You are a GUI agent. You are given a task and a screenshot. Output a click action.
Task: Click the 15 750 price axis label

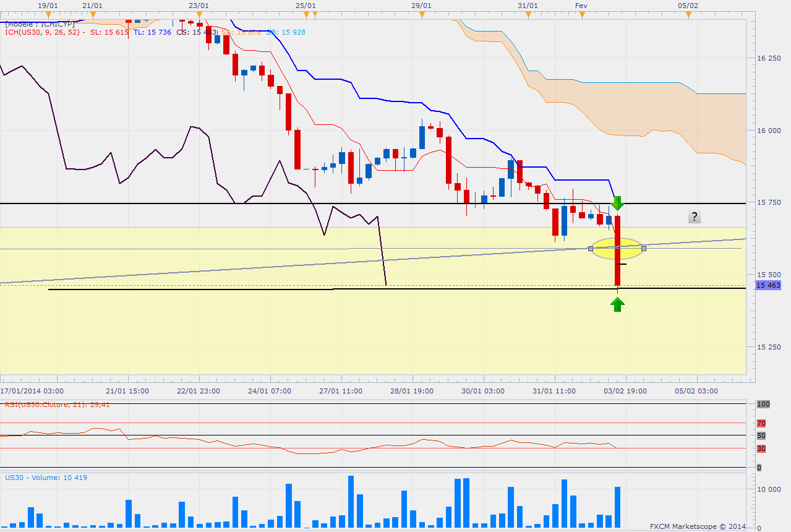coord(769,202)
